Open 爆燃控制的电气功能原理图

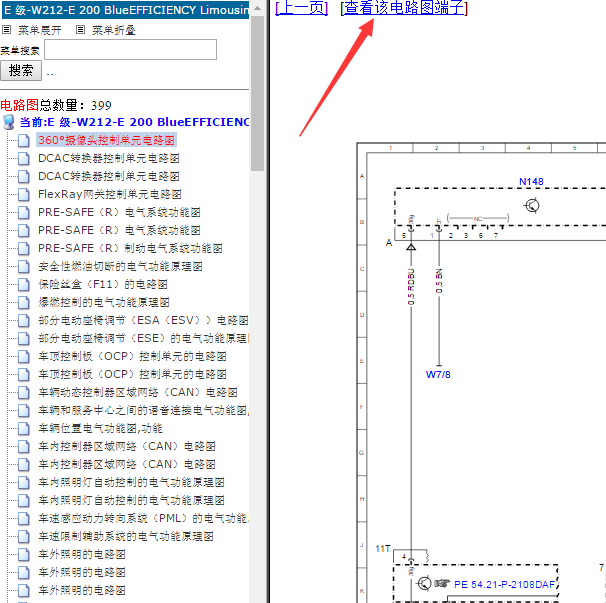click(104, 302)
